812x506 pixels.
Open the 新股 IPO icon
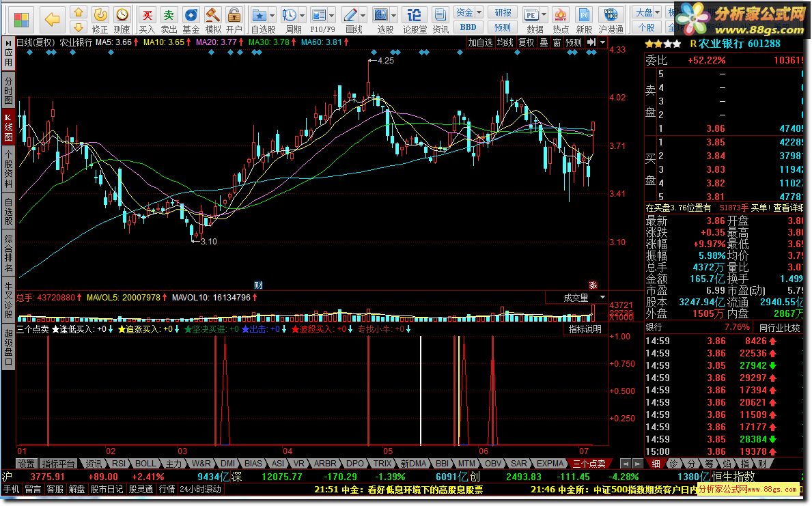pos(584,20)
